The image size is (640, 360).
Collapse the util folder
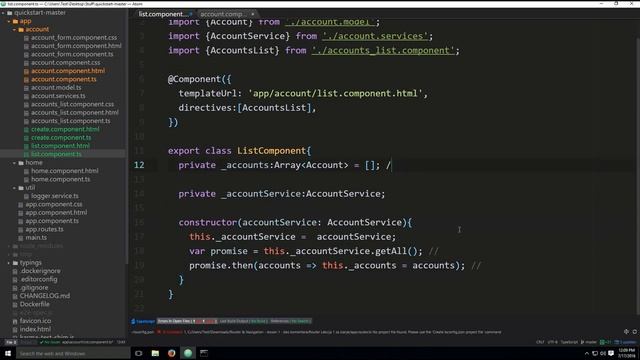coord(14,188)
